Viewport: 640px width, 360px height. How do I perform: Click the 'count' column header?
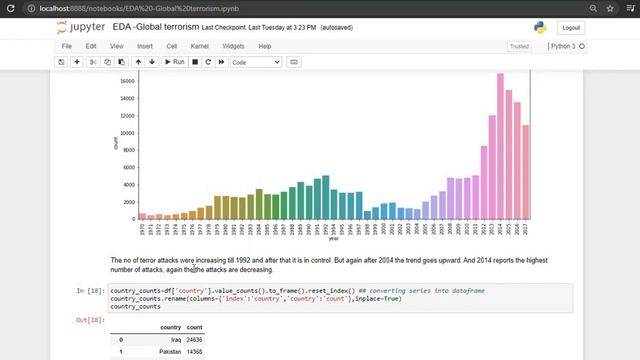(194, 327)
